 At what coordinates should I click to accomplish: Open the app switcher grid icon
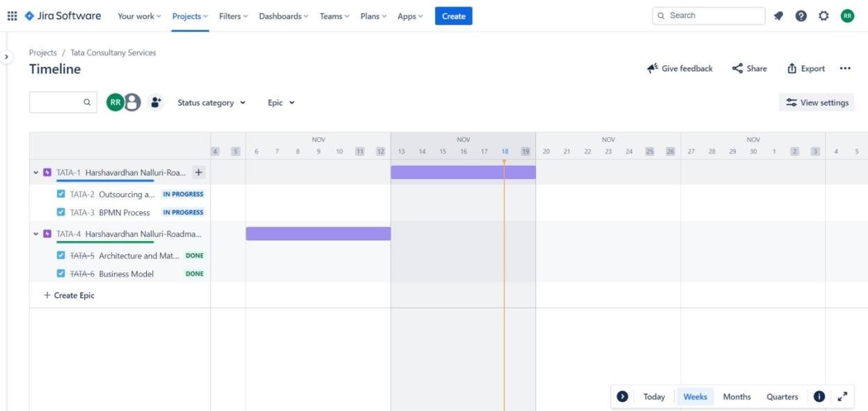[12, 15]
